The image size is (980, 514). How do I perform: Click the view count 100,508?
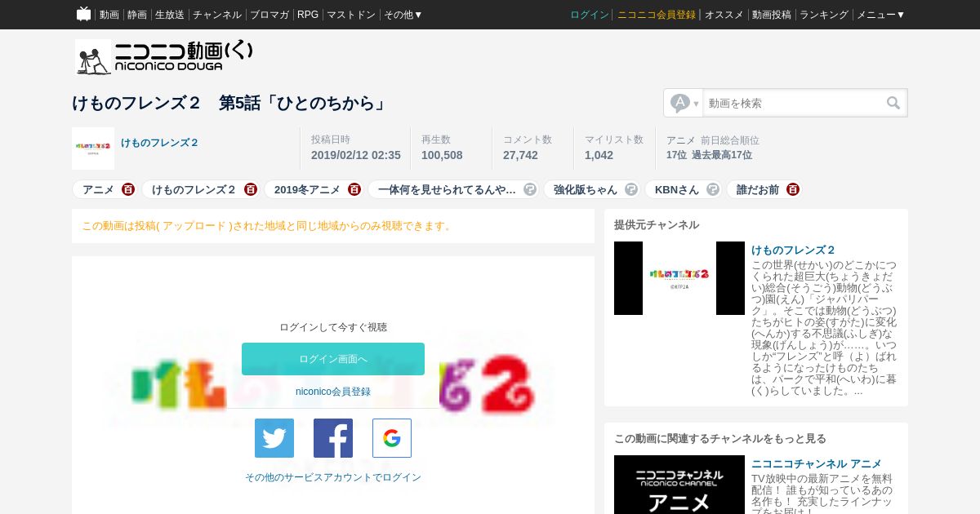[x=442, y=155]
